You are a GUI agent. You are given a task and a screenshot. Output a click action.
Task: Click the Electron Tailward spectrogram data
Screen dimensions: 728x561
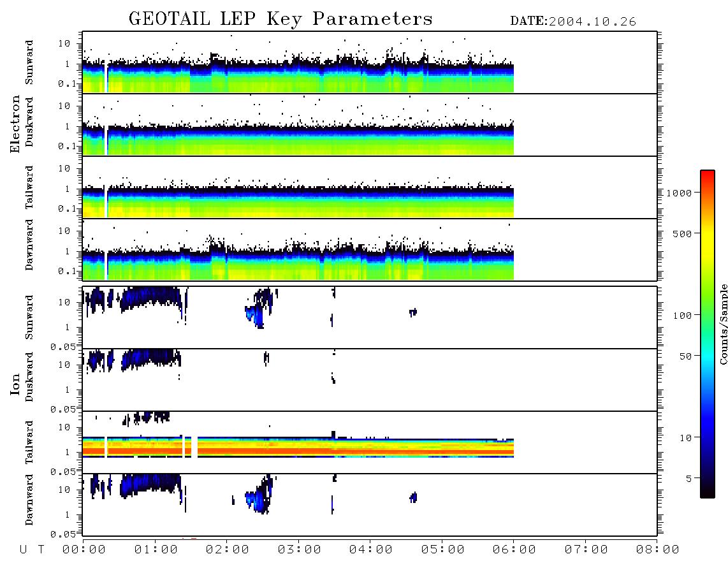(x=298, y=202)
